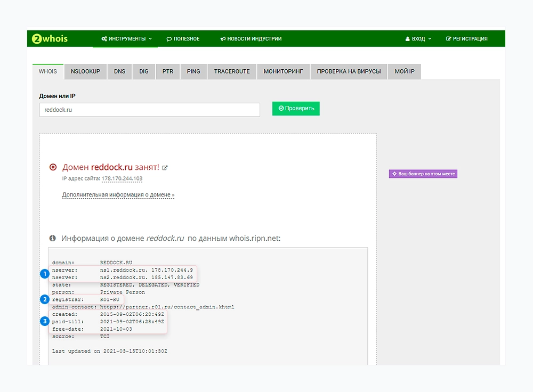The width and height of the screenshot is (533, 392).
Task: Click the IP address 178.170.244.103 link
Action: pos(122,178)
